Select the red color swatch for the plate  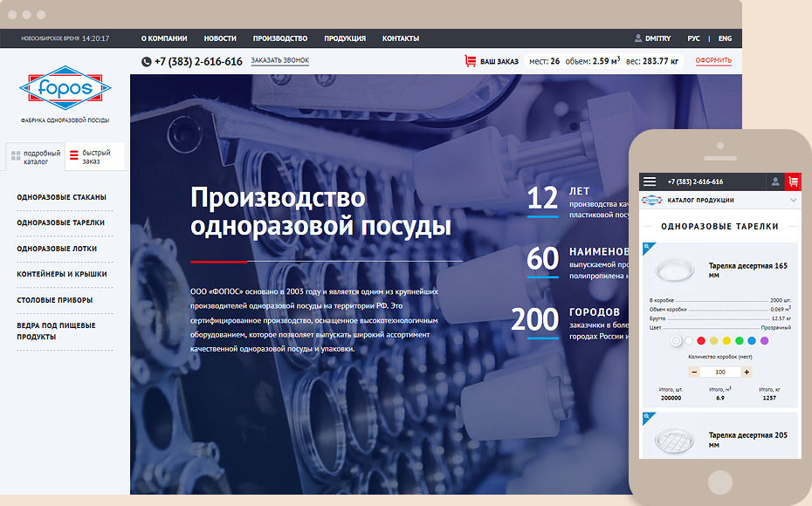point(701,341)
